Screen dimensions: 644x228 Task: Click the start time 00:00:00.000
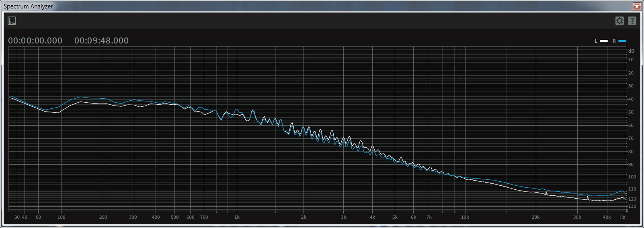(x=35, y=41)
